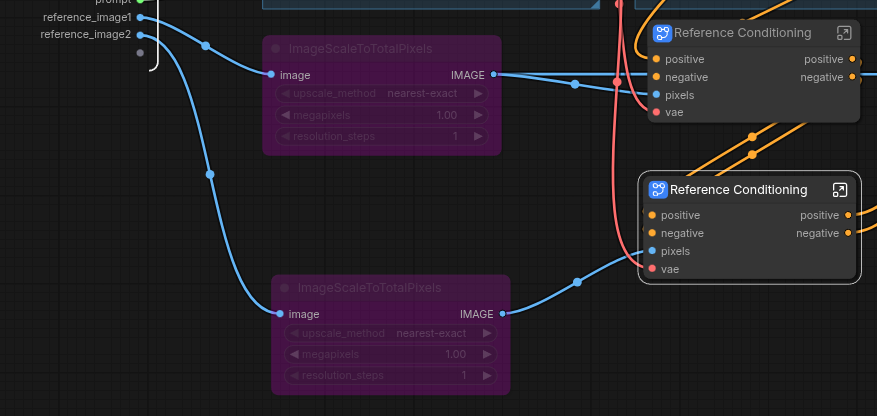Click empty grey slot below reference_image2
The width and height of the screenshot is (877, 416).
click(140, 53)
